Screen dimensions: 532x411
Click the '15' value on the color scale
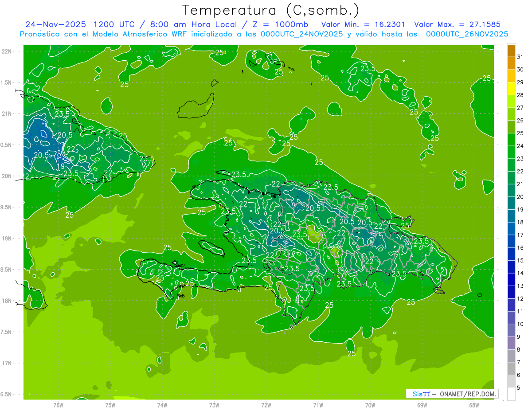pos(520,261)
